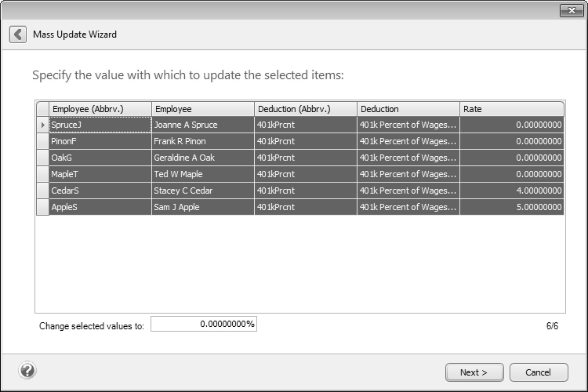The height and width of the screenshot is (392, 588).
Task: Click the select-all corner of the grid
Action: coord(42,109)
